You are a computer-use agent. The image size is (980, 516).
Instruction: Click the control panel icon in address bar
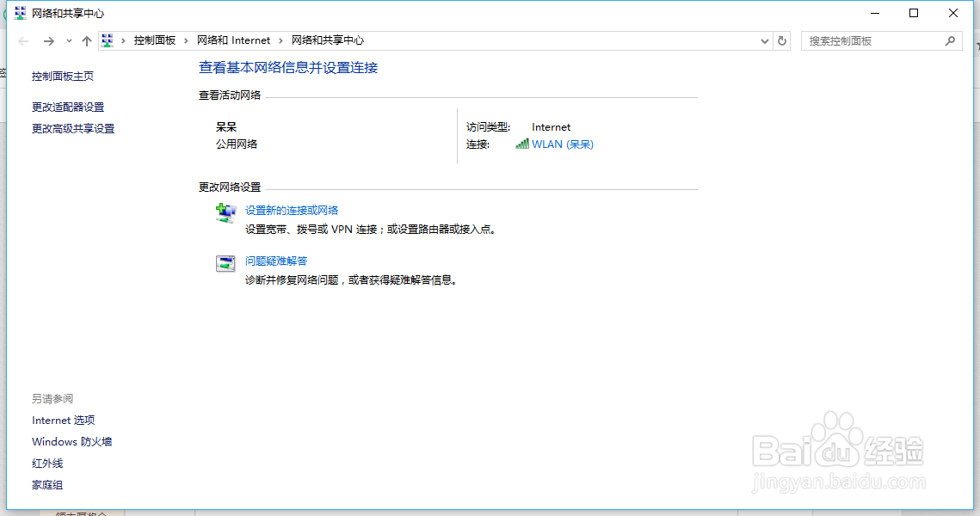[x=108, y=40]
